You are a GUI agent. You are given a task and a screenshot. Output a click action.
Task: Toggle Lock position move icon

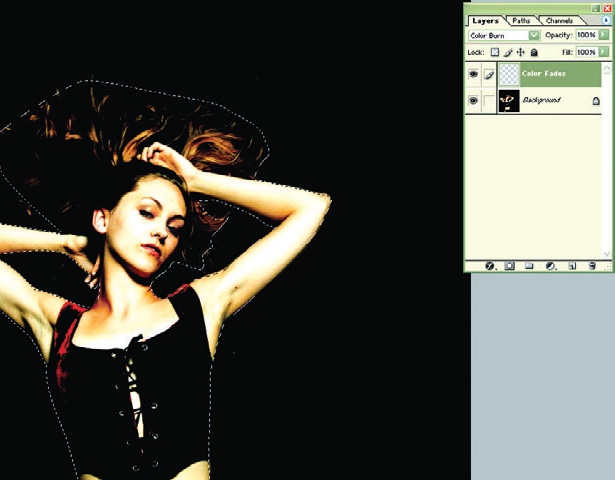[x=520, y=52]
